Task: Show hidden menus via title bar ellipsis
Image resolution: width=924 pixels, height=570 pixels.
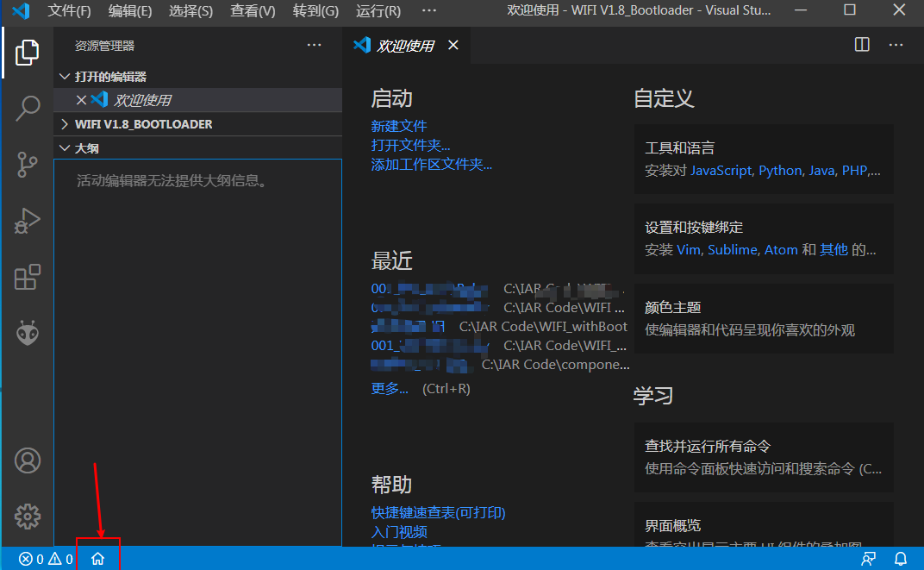Action: pos(429,10)
